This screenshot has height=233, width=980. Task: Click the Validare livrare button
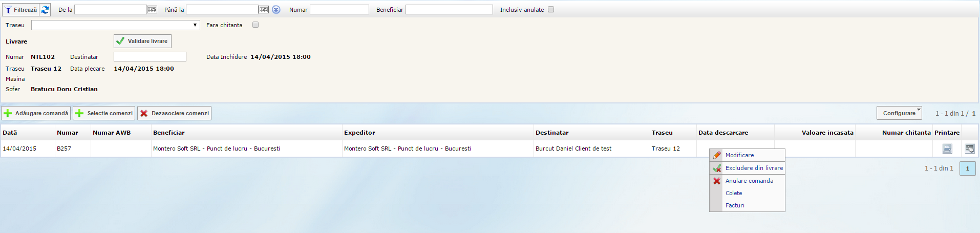click(142, 41)
